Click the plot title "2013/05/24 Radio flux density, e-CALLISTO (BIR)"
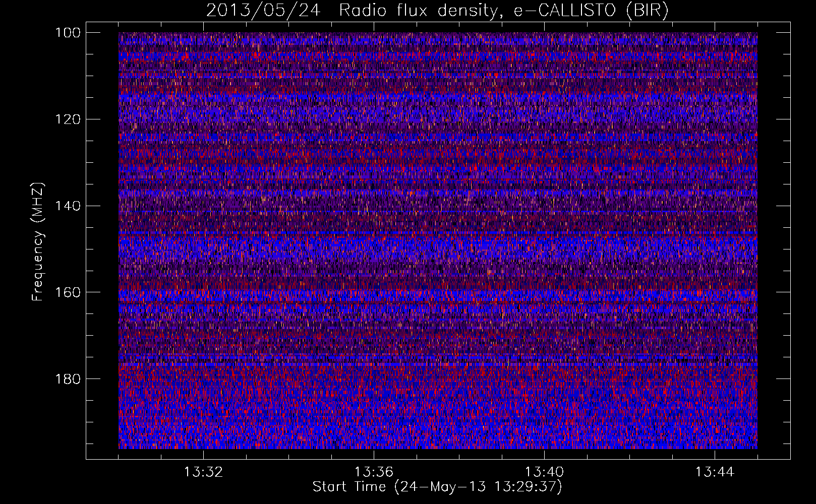This screenshot has height=504, width=816. pos(437,11)
